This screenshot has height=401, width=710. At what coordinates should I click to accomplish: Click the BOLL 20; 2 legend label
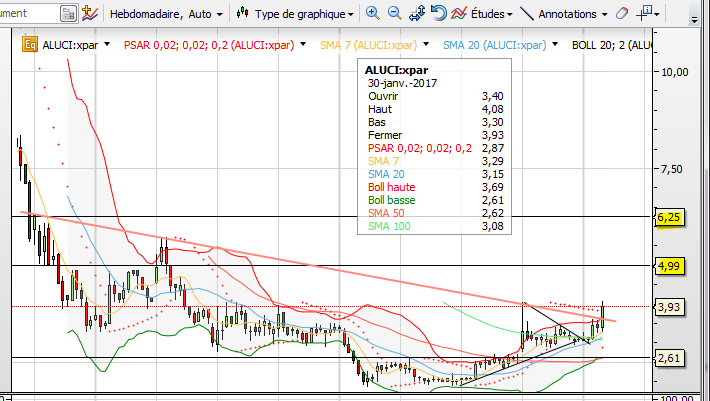pyautogui.click(x=612, y=45)
